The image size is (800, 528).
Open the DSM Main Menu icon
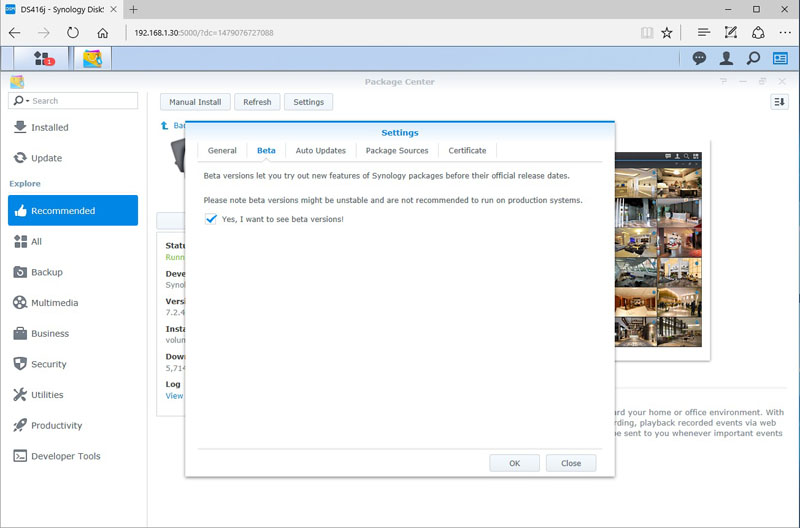pos(42,58)
